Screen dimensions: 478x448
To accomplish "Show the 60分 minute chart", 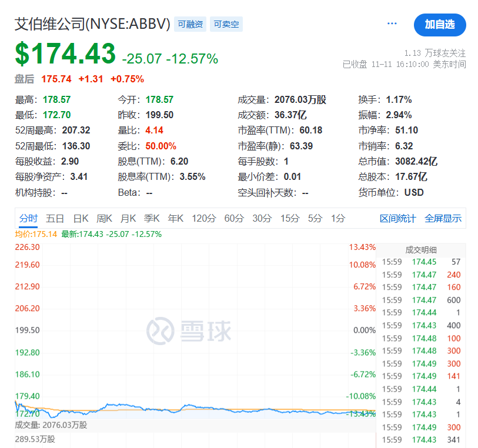I will pos(234,219).
